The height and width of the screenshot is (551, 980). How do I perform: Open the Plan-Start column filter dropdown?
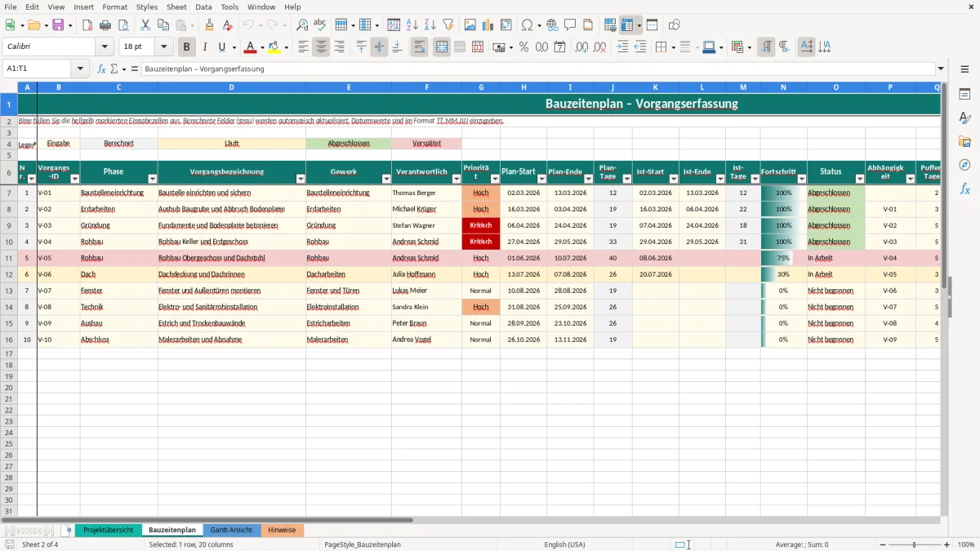[541, 178]
